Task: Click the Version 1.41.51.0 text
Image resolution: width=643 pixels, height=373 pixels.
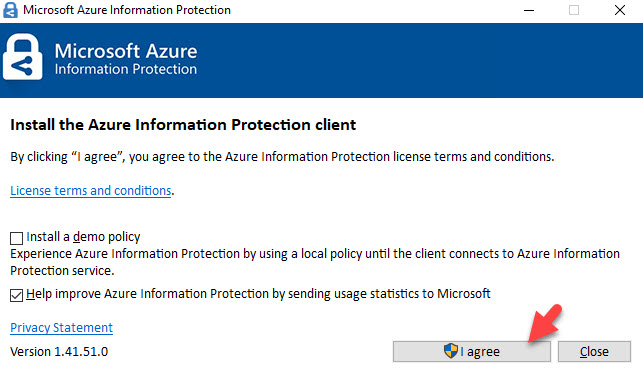Action: point(59,352)
